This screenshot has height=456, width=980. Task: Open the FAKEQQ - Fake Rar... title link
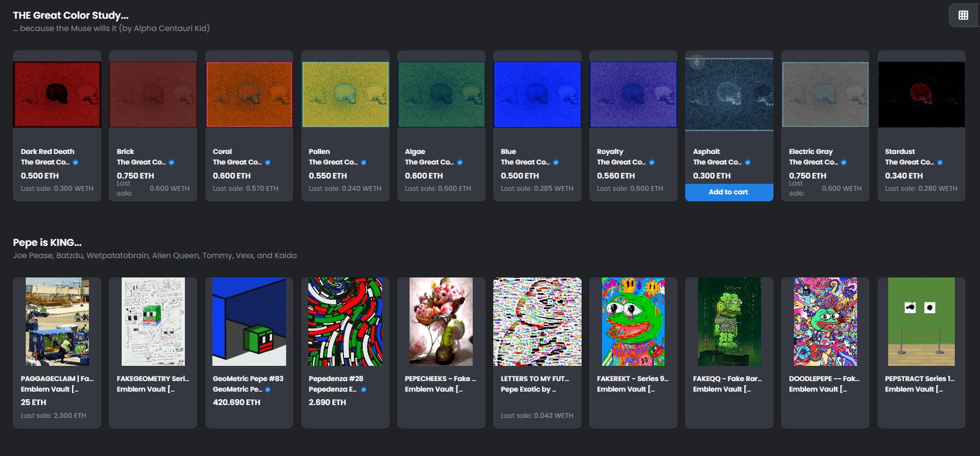point(727,379)
